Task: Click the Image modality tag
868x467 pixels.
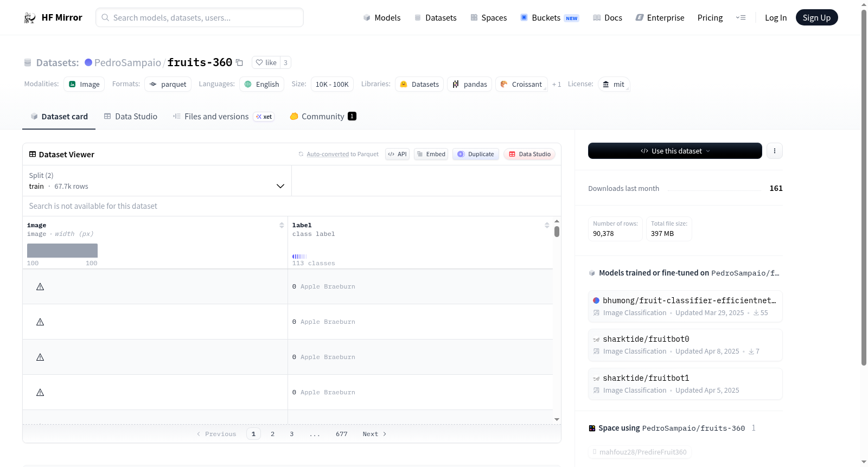Action: click(x=84, y=84)
